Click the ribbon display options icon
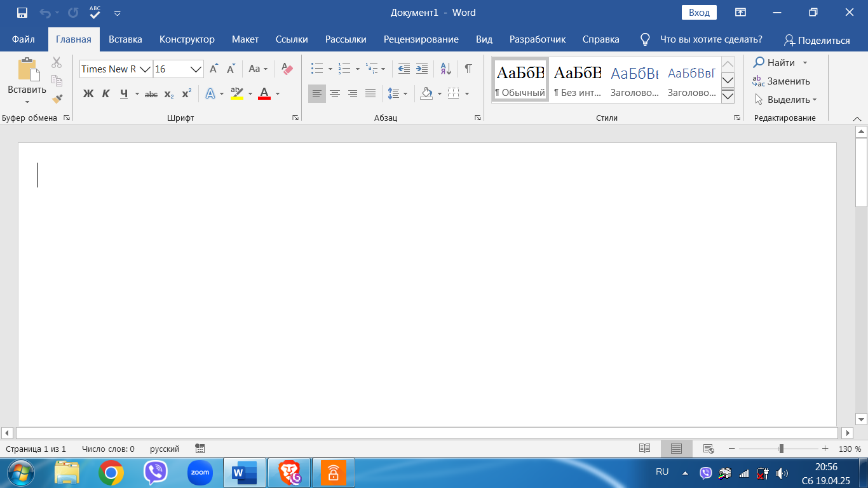This screenshot has width=868, height=488. tap(740, 13)
